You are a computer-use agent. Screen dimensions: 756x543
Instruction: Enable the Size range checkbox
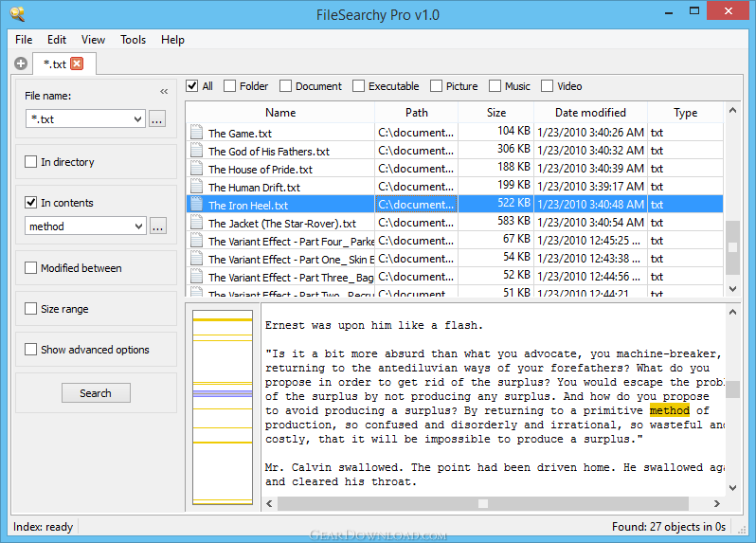pyautogui.click(x=31, y=309)
